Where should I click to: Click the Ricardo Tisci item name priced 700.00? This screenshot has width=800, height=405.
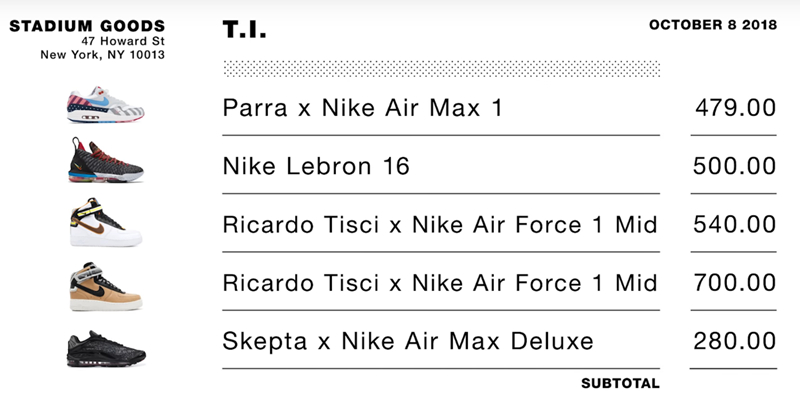pos(439,283)
